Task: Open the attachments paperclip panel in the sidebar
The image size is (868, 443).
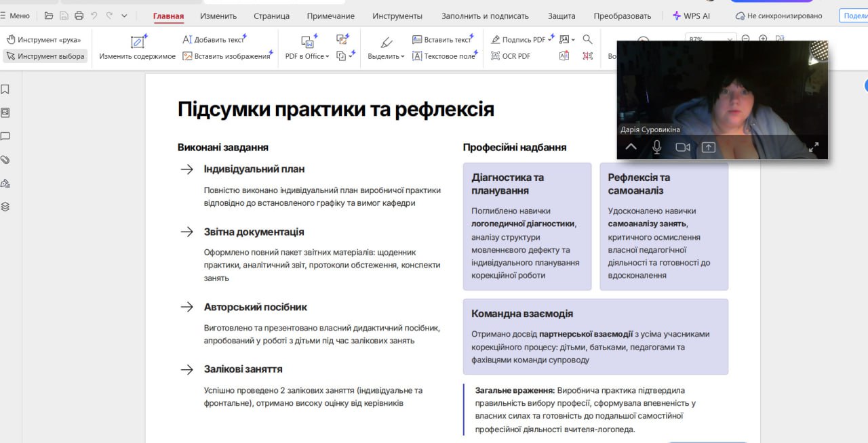Action: coord(5,160)
